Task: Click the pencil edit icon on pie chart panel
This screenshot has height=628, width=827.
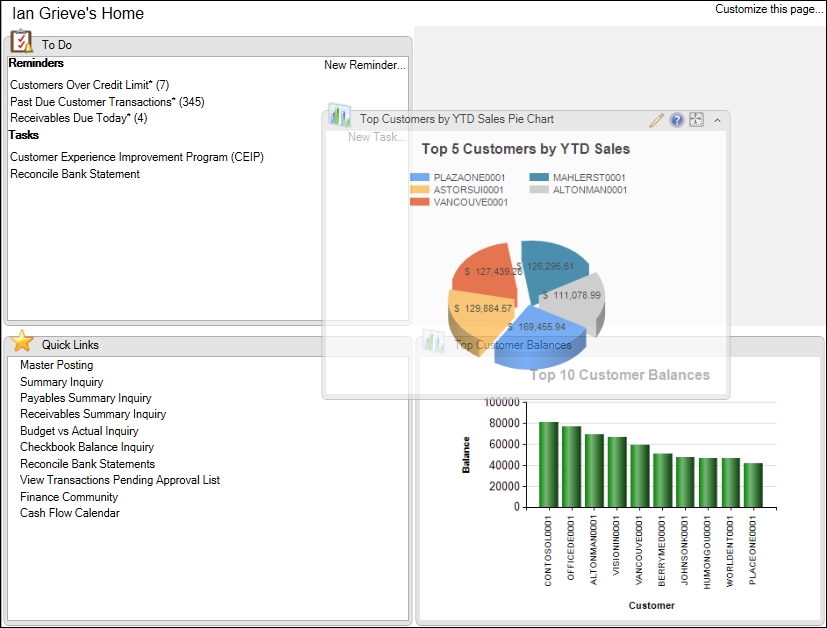Action: click(x=656, y=120)
